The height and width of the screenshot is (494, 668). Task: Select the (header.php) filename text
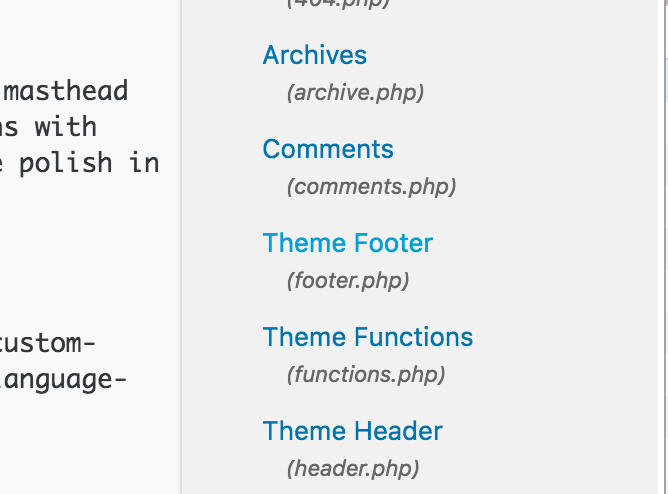[353, 469]
